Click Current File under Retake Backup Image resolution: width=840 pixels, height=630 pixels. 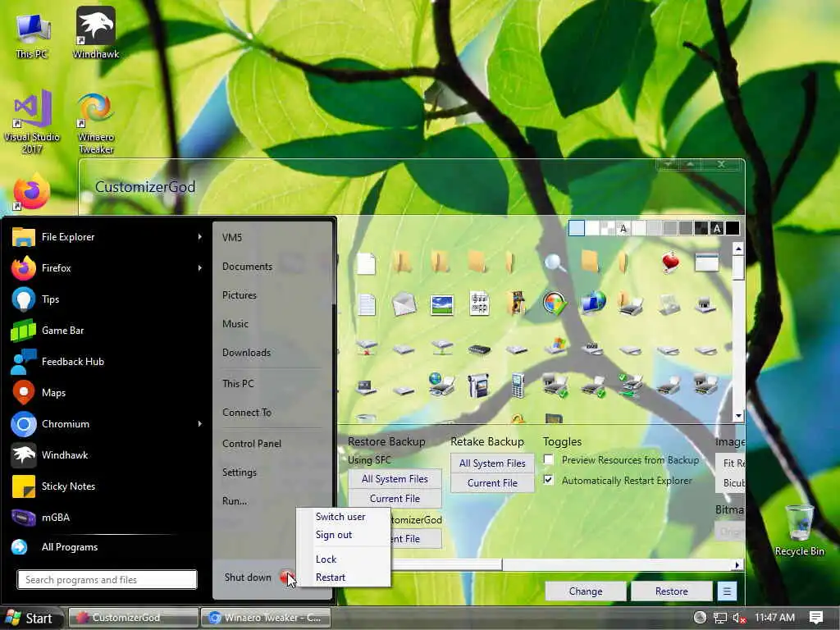pyautogui.click(x=492, y=482)
